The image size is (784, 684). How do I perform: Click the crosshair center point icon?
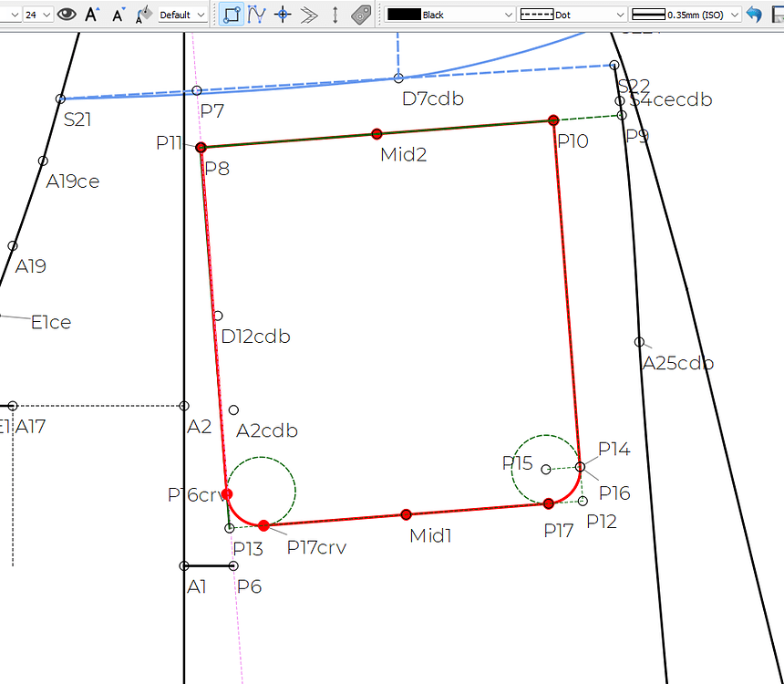284,15
